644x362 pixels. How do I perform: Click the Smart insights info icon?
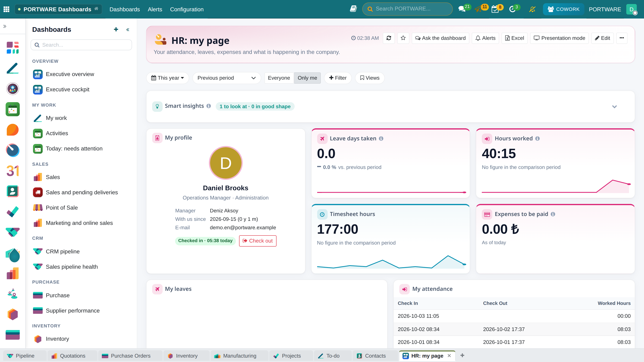[x=208, y=106]
